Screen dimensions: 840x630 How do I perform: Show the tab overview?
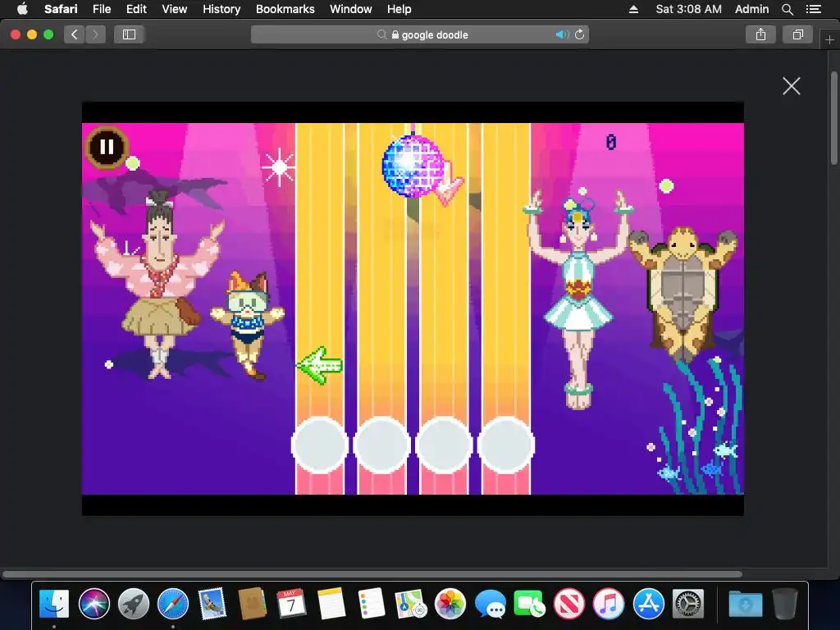[x=798, y=34]
